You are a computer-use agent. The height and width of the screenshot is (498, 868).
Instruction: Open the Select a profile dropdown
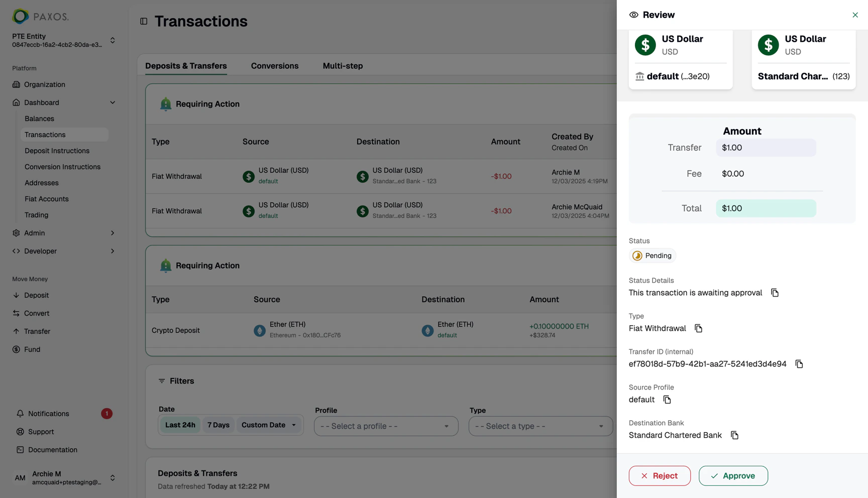[x=386, y=426]
